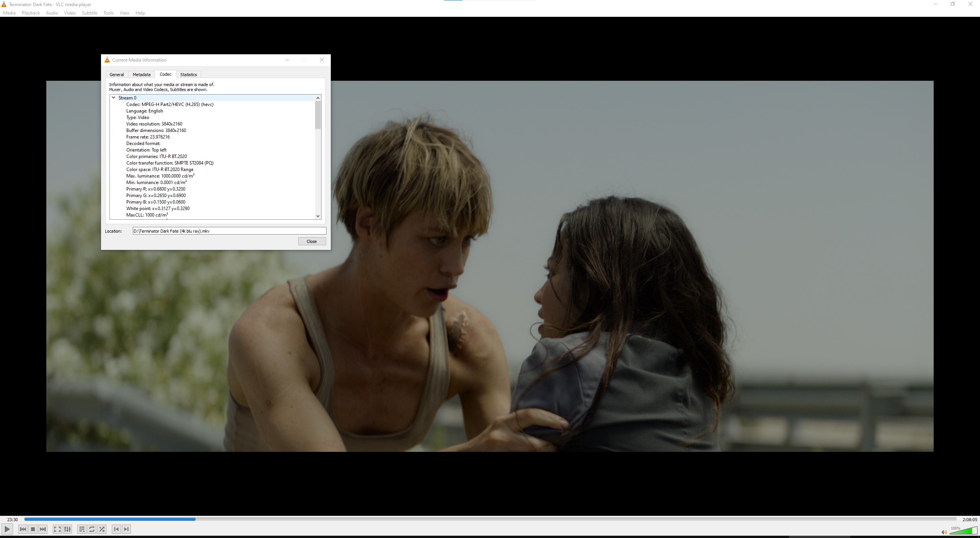Mute audio via the speaker icon
Viewport: 980px width, 538px height.
click(x=944, y=532)
